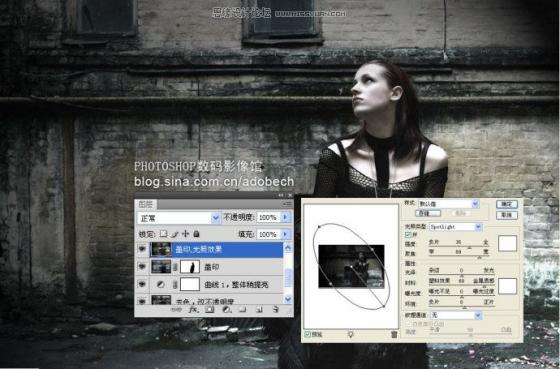Screen dimensions: 560x369
Task: Create new adjustment layer half-circle icon
Action: pos(226,310)
